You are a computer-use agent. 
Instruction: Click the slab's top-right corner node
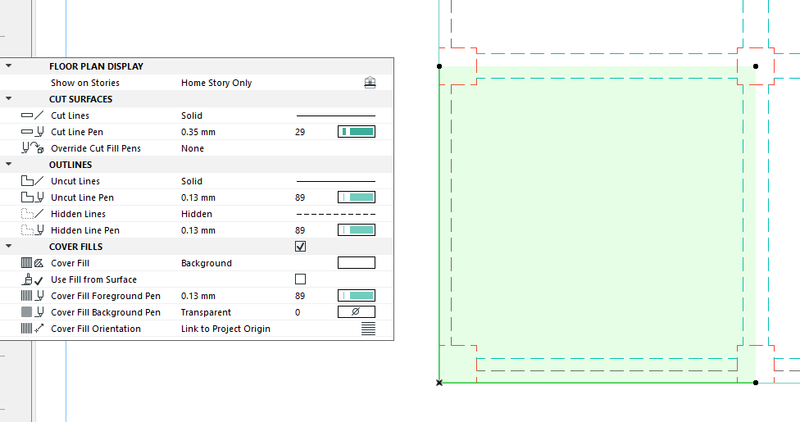coord(756,66)
